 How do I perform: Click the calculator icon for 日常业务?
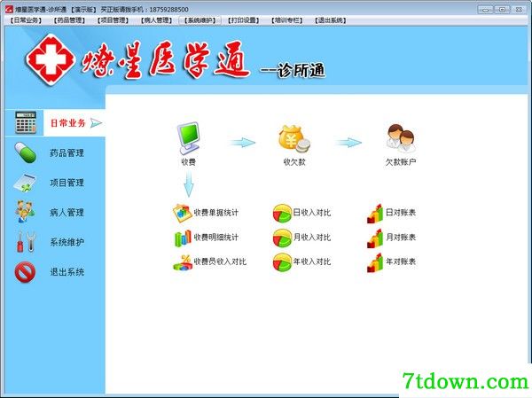coord(26,122)
